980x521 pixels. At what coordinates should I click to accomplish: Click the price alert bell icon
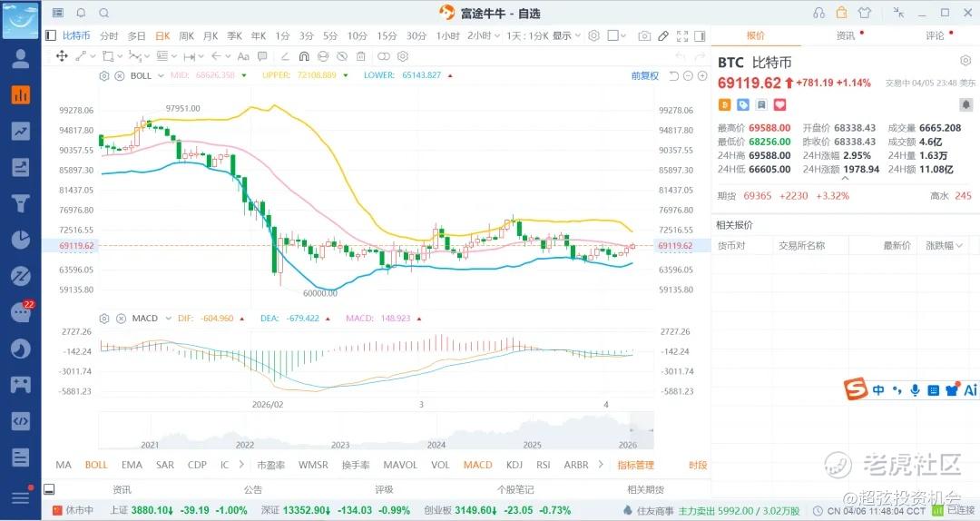click(965, 105)
